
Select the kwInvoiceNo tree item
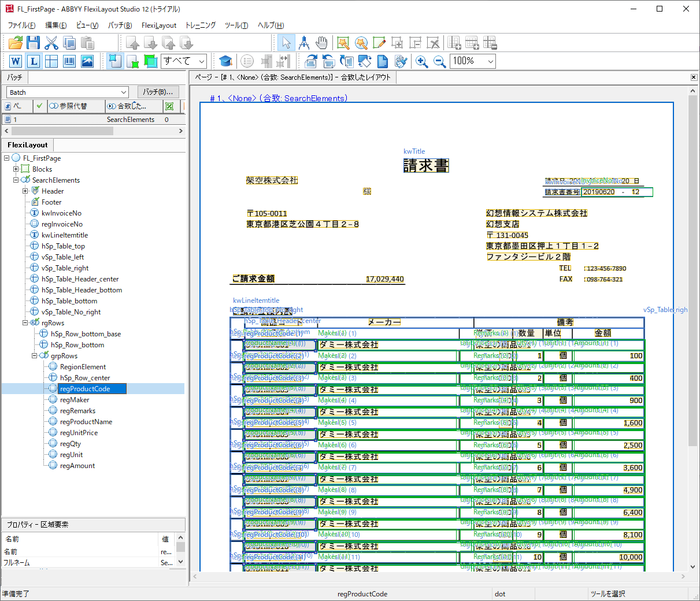click(x=61, y=213)
